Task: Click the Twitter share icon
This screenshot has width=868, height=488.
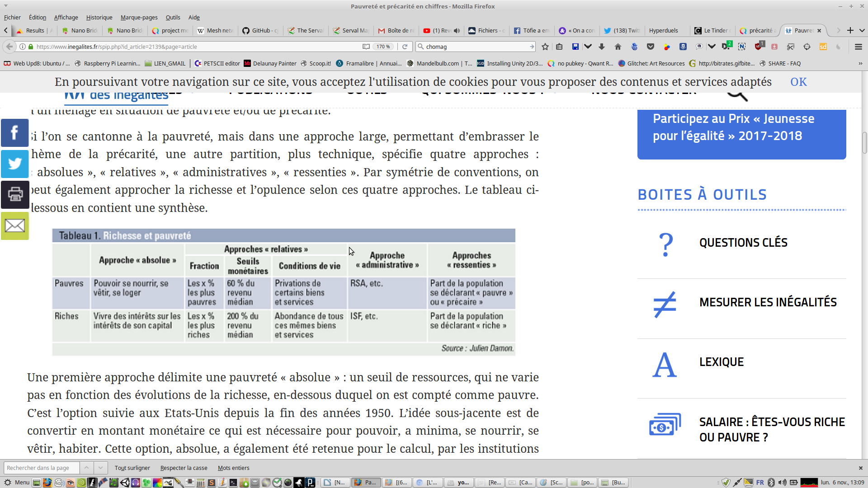Action: coord(14,164)
